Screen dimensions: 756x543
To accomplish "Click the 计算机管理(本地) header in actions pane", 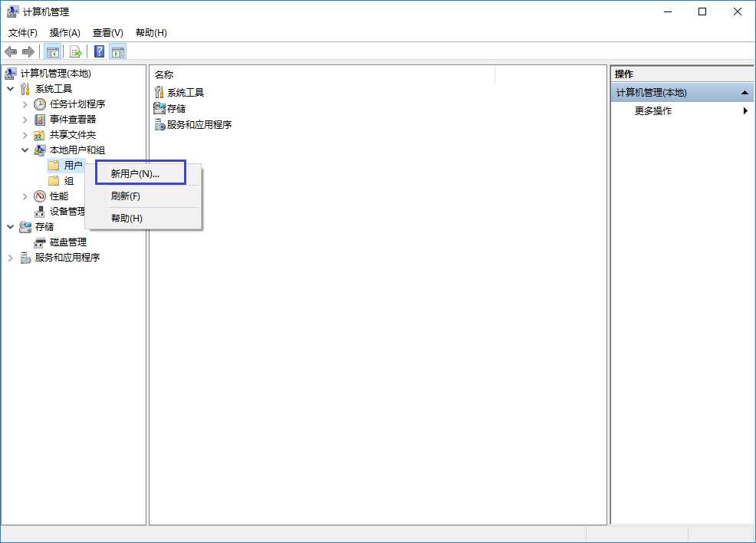I will [682, 93].
